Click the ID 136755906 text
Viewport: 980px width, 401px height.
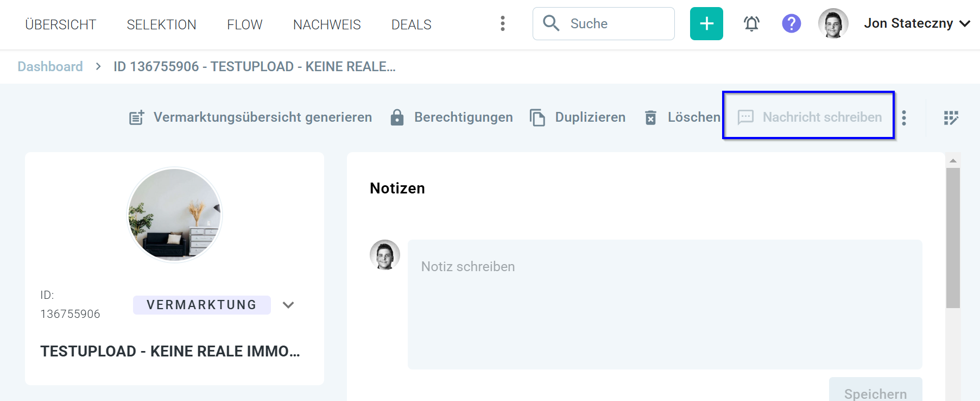[70, 304]
